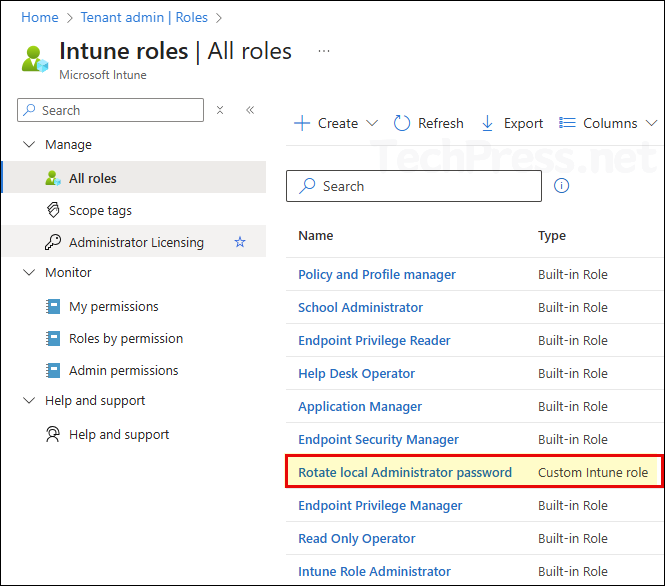This screenshot has height=586, width=665.
Task: Open Scope tags in the sidebar
Action: (134, 210)
